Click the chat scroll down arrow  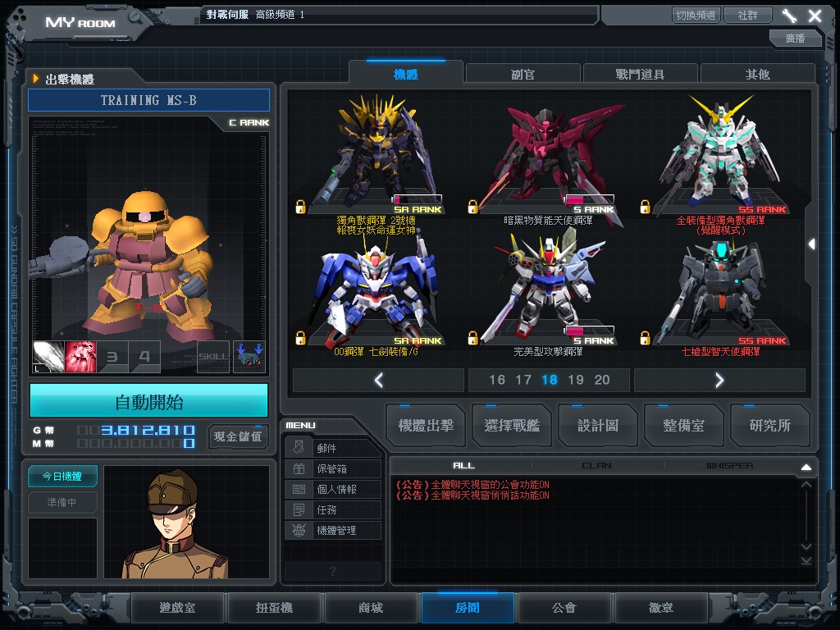(806, 546)
